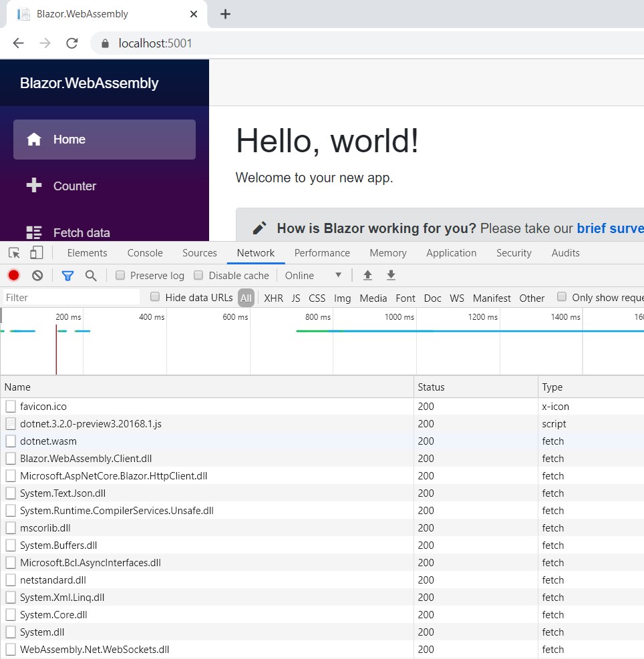
Task: Filter requests by Other
Action: tap(532, 298)
